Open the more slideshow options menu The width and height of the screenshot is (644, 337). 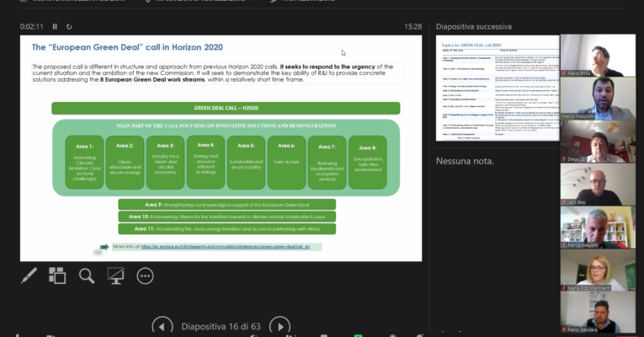tap(145, 275)
